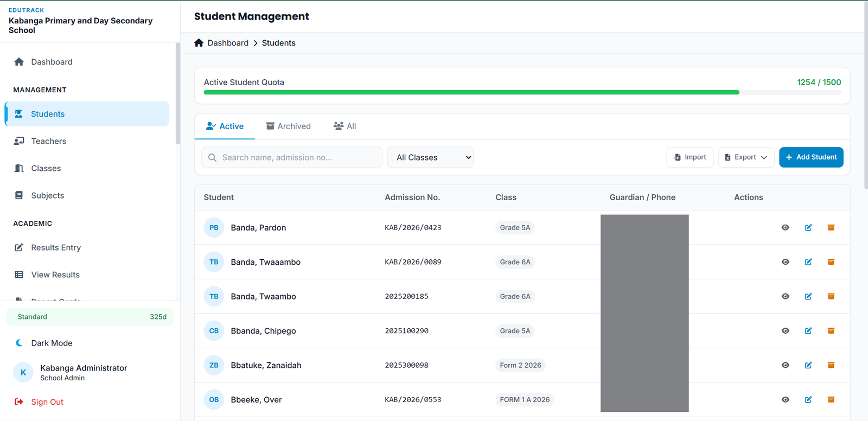Edit student Banda, Twaaambo

click(808, 262)
